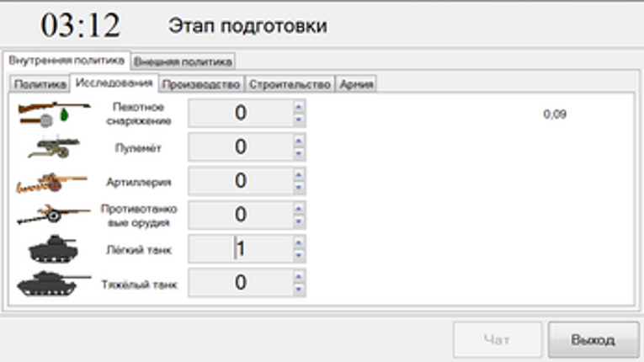Click the Артиллерия label
Screen dimensions: 644x362
coord(138,182)
